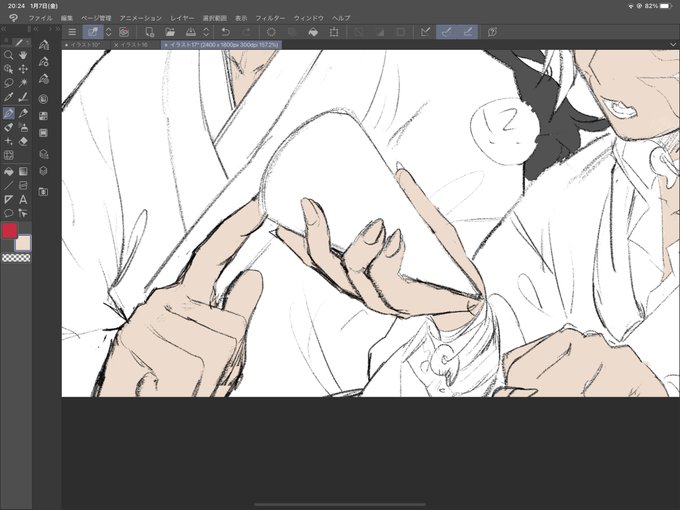Screen dimensions: 680x510
Task: Expand the canvas tab list chevron
Action: tap(673, 45)
